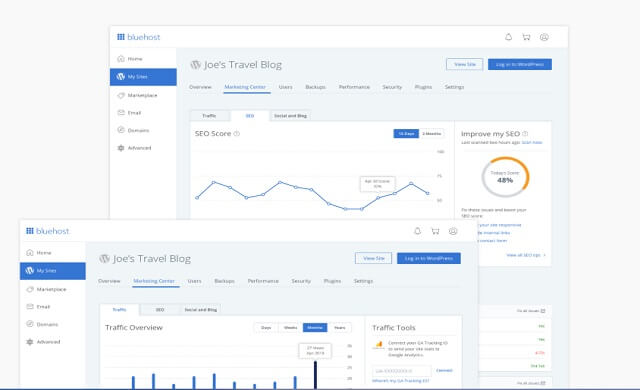Screen dimensions: 640x390
Task: Click the Today's Score 48% gauge
Action: click(x=505, y=177)
